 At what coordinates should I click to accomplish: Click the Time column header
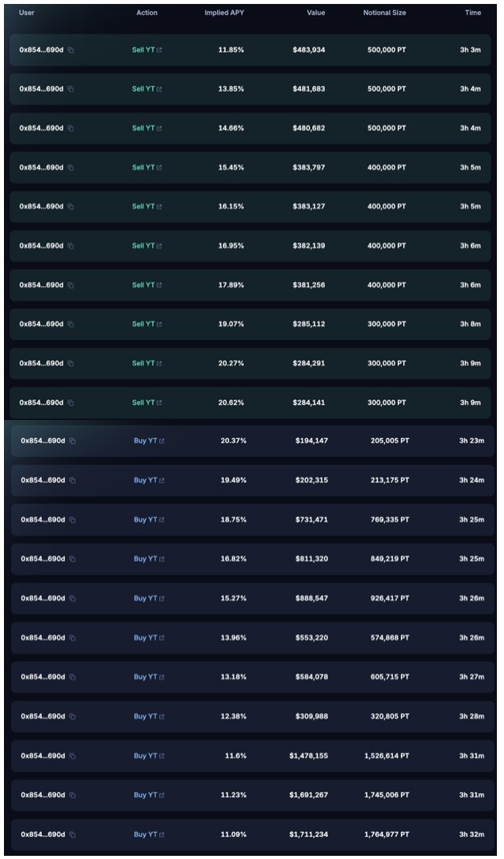(473, 13)
